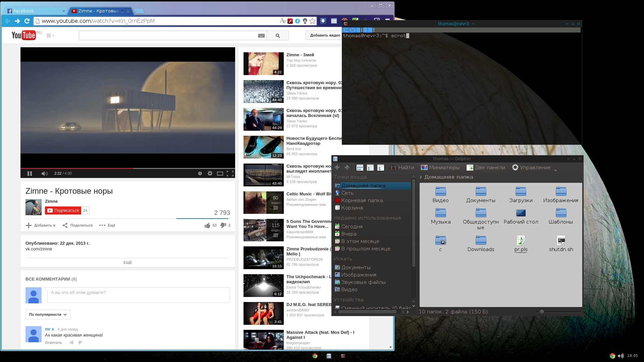Subscribe with the Подписаться button
Screen dimensions: 644x362
click(63, 210)
